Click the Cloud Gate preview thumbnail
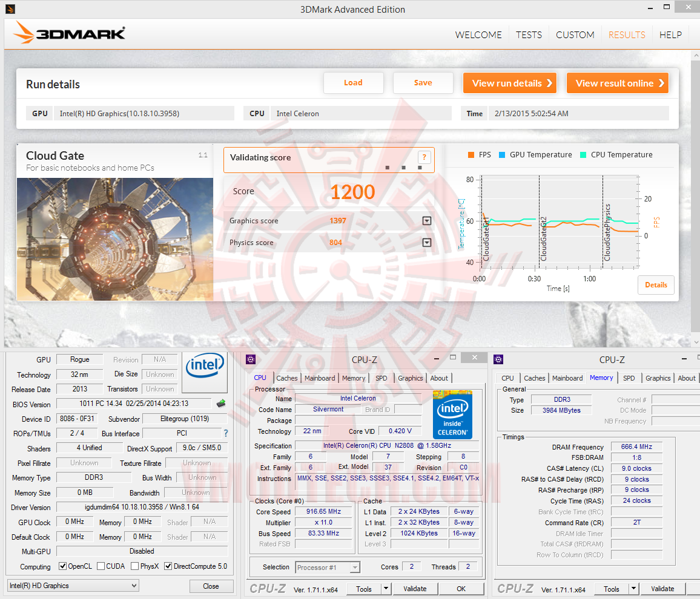The height and width of the screenshot is (599, 700). pyautogui.click(x=115, y=239)
